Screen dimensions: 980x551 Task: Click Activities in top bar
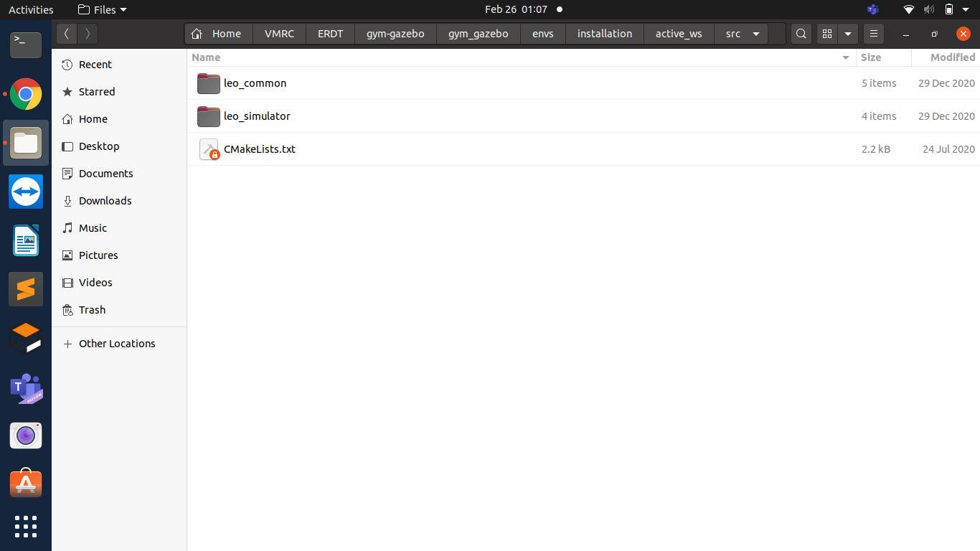coord(31,9)
